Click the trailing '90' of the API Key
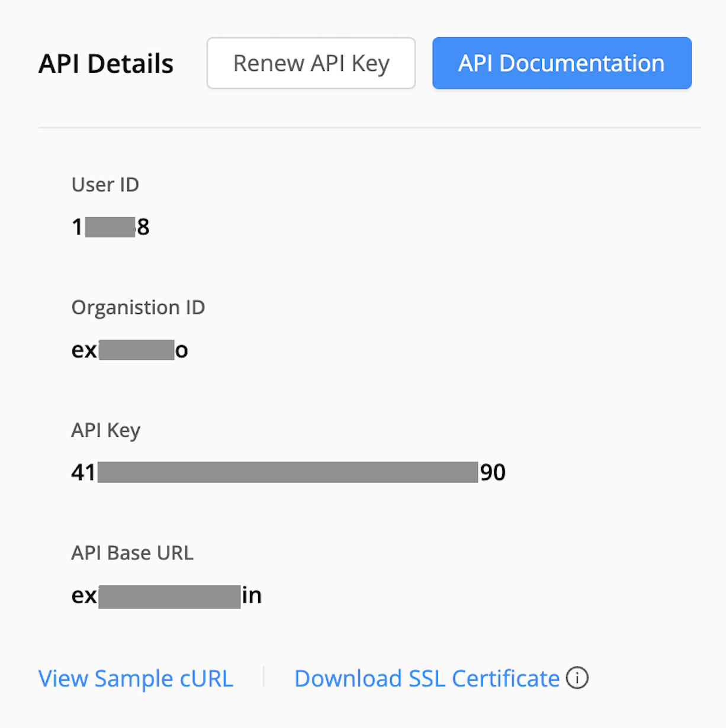The width and height of the screenshot is (726, 728). tap(493, 472)
